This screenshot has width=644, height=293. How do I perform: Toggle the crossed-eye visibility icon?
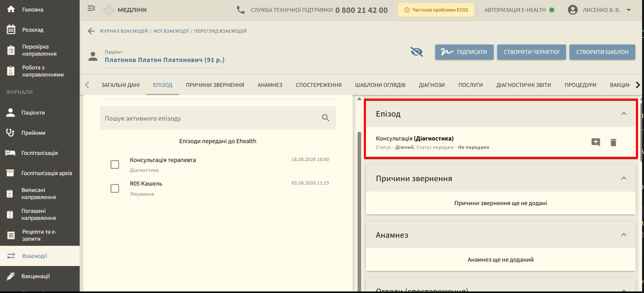(417, 52)
